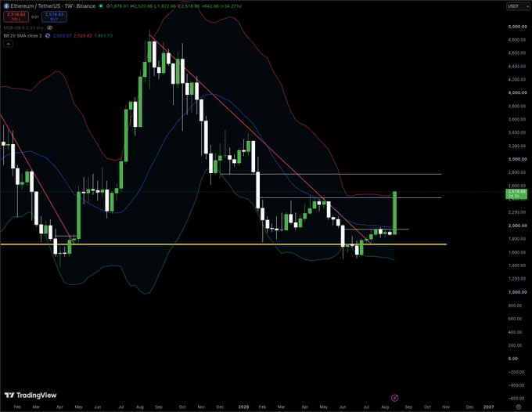Click the BB 20 SMA close 2 indicator label

click(23, 36)
